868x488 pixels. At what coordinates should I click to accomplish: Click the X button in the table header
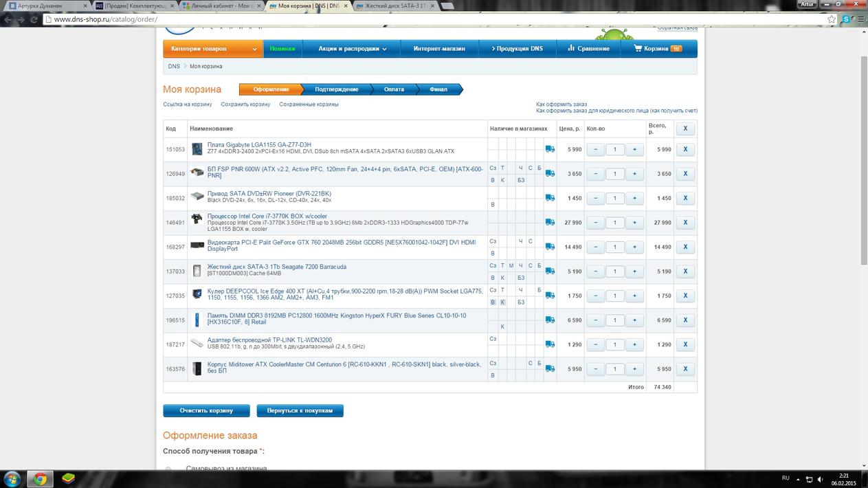pyautogui.click(x=685, y=129)
